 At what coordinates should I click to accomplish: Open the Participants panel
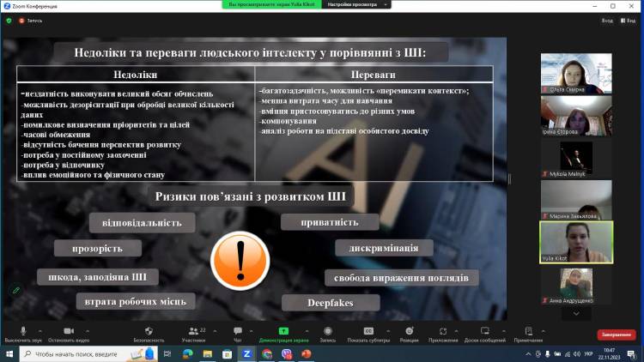click(x=192, y=331)
